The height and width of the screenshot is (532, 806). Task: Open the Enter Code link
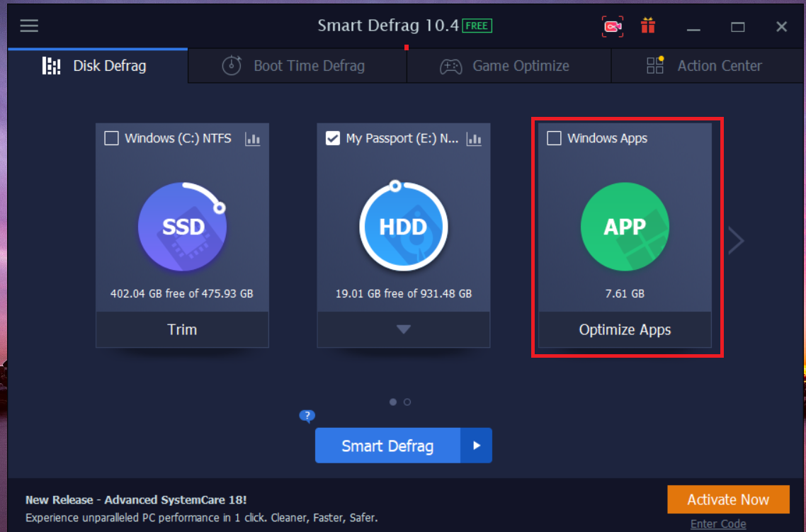718,523
